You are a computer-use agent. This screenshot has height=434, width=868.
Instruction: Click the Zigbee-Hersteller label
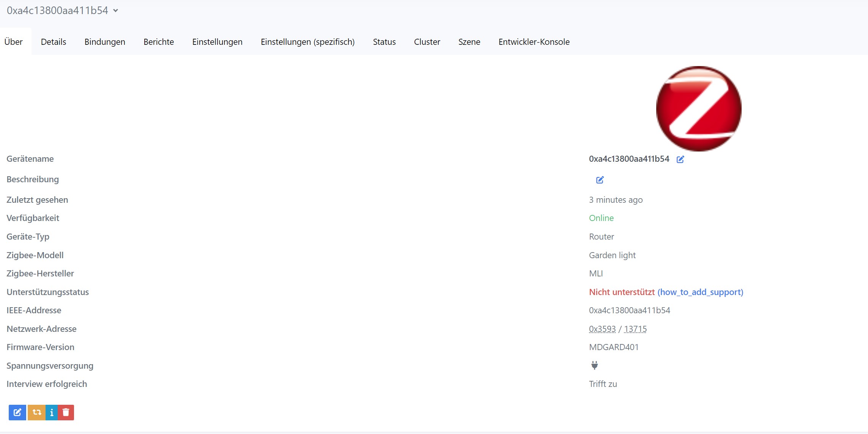click(x=40, y=273)
